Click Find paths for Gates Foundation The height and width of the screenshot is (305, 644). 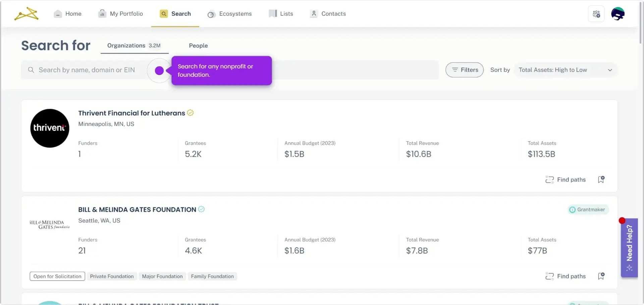tap(566, 276)
